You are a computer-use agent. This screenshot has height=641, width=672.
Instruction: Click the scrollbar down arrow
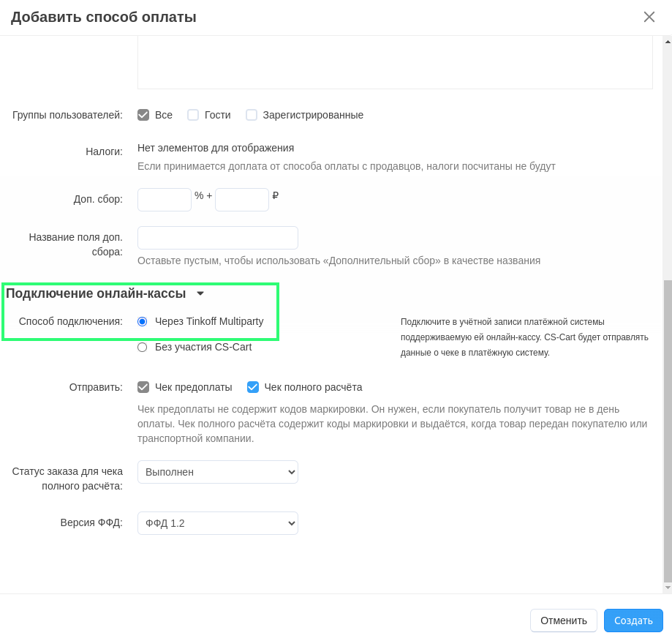pos(667,587)
